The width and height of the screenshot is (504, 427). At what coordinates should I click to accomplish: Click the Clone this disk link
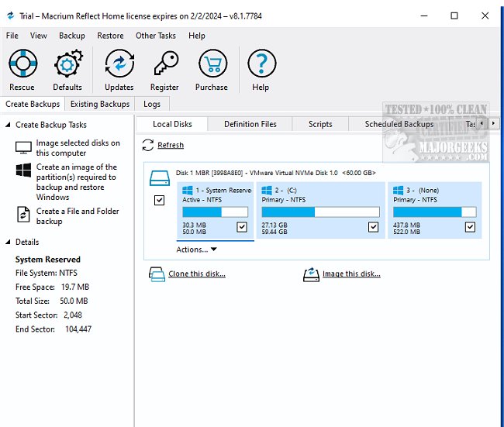click(x=196, y=274)
